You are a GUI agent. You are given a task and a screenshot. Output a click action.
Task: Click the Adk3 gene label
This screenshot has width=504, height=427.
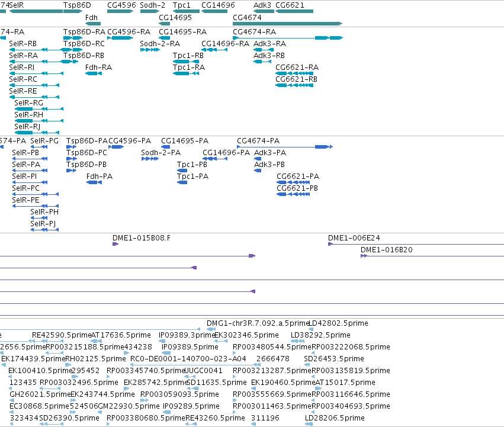[262, 5]
